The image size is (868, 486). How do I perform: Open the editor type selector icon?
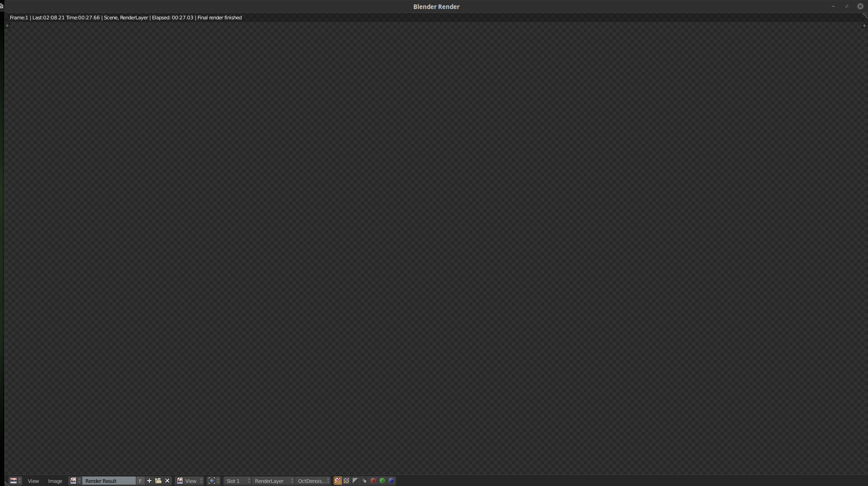point(15,481)
